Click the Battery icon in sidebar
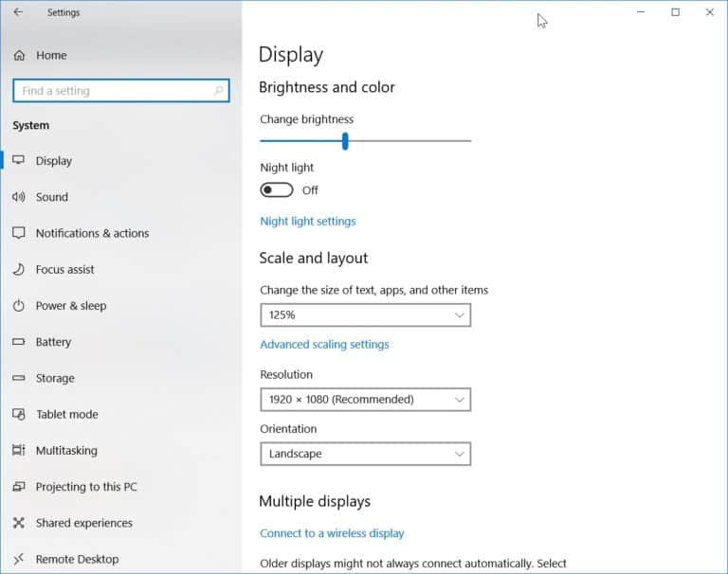Image resolution: width=728 pixels, height=574 pixels. (19, 342)
